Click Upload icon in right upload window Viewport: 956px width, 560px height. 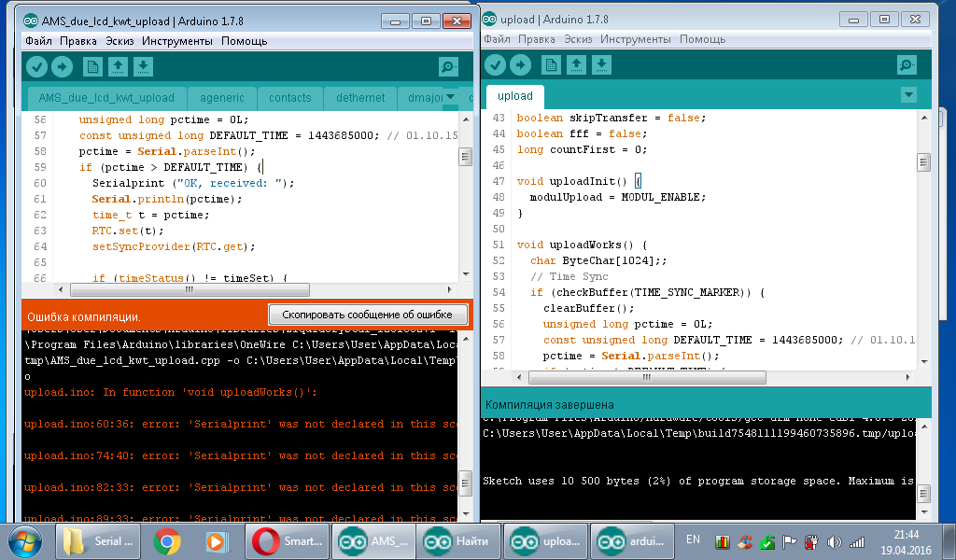click(520, 64)
